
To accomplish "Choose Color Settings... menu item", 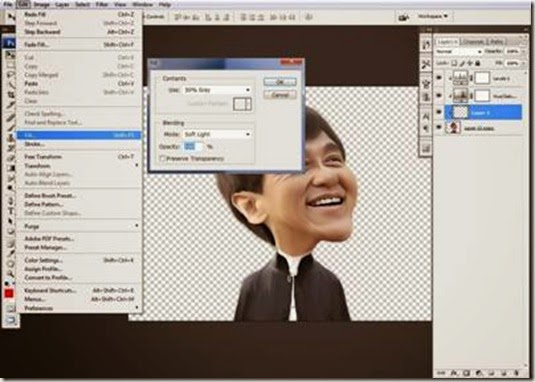I will tap(79, 260).
